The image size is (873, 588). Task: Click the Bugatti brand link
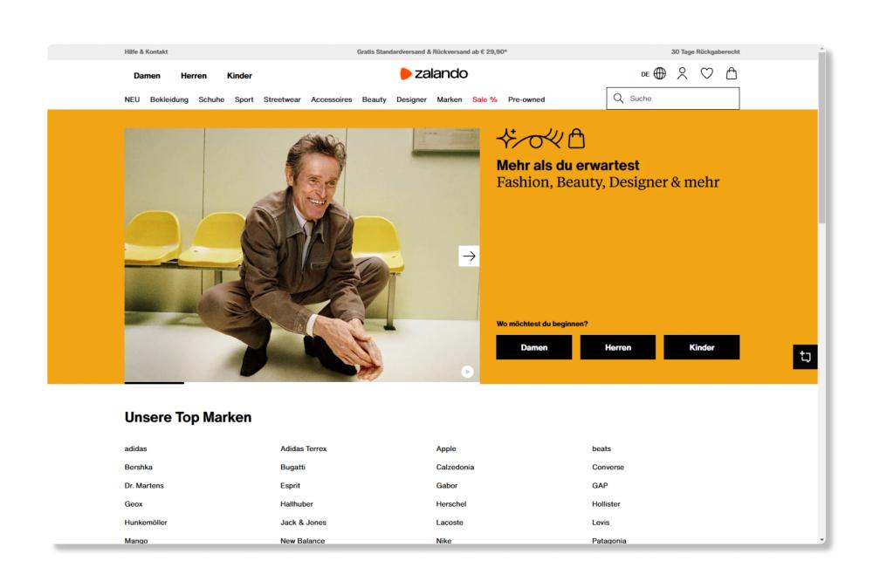(x=292, y=467)
